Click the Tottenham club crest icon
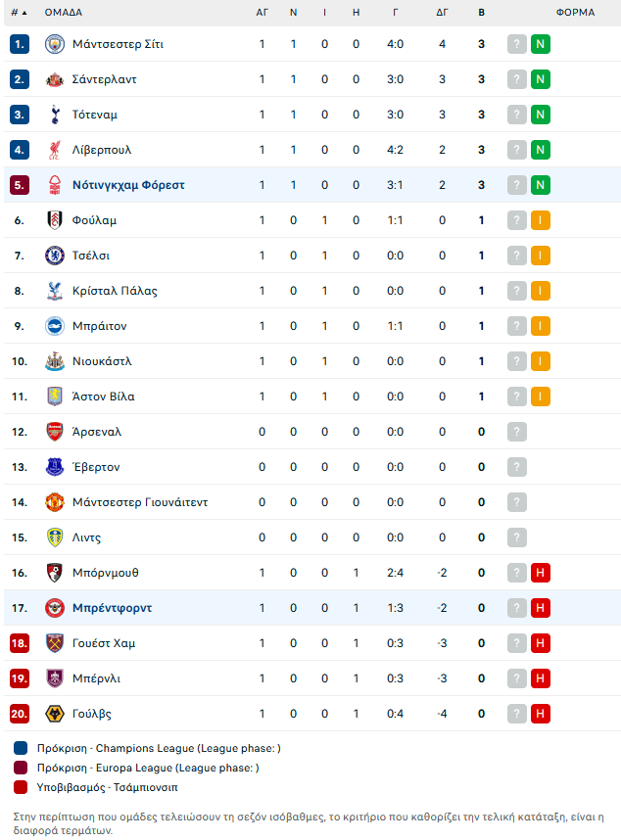The image size is (621, 840). 54,115
